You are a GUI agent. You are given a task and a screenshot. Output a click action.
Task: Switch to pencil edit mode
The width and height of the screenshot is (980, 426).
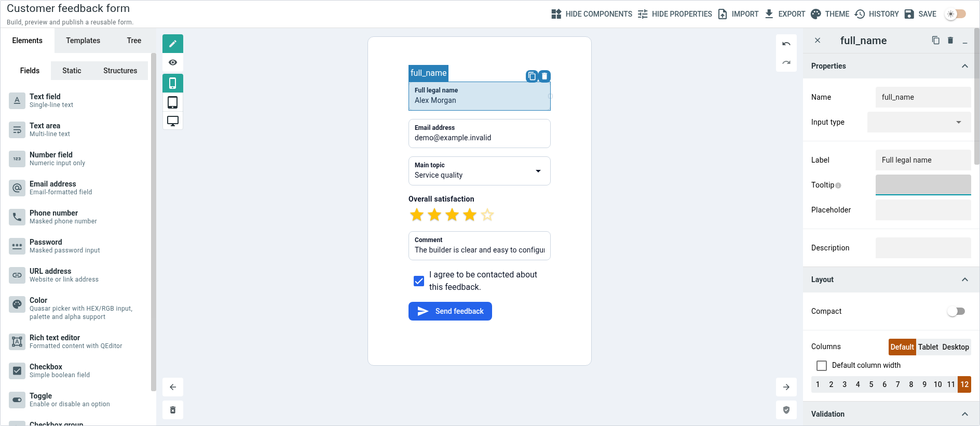click(173, 44)
